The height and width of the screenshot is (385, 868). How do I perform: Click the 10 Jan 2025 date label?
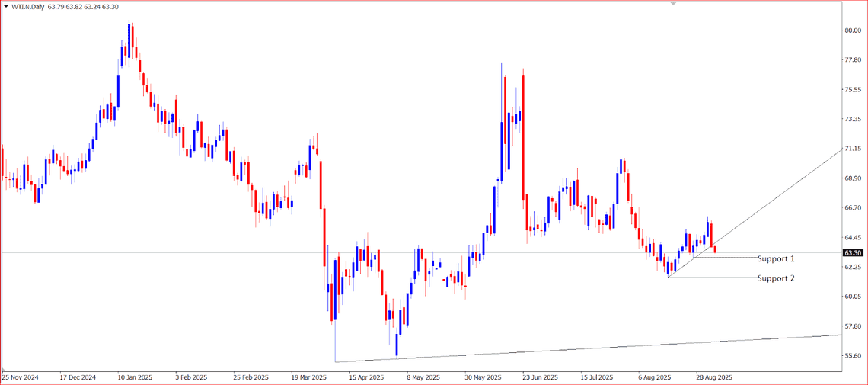136,377
